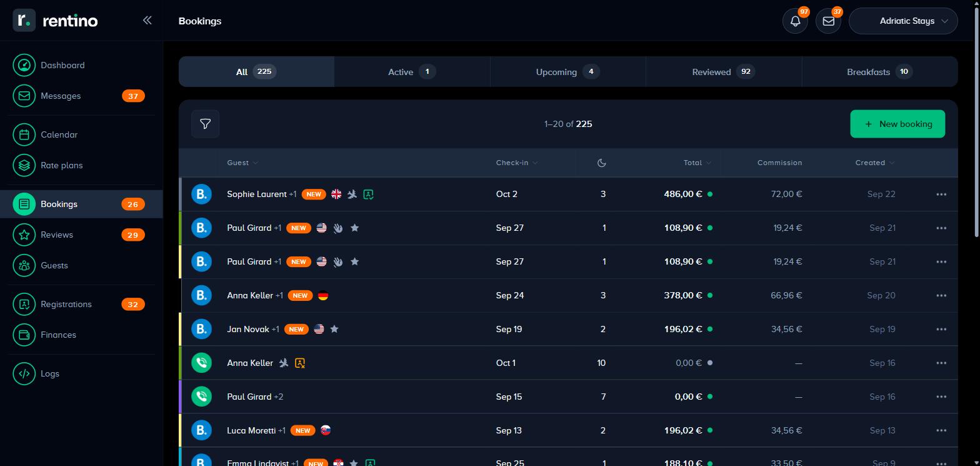
Task: Click the 378,00 € total for Anna Keller
Action: click(682, 295)
